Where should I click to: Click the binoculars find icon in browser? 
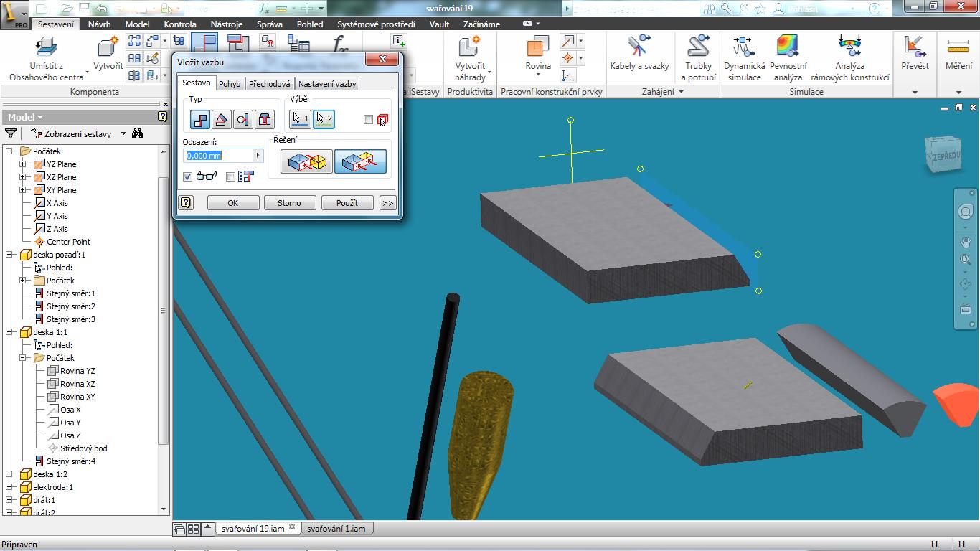click(137, 133)
